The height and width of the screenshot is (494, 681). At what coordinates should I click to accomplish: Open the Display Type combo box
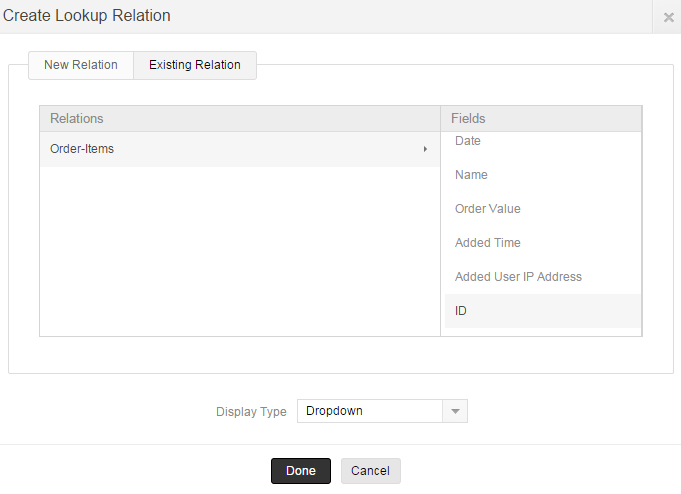click(370, 411)
